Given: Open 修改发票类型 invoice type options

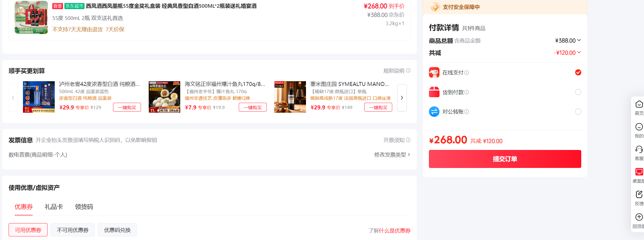Looking at the screenshot, I should [392, 155].
